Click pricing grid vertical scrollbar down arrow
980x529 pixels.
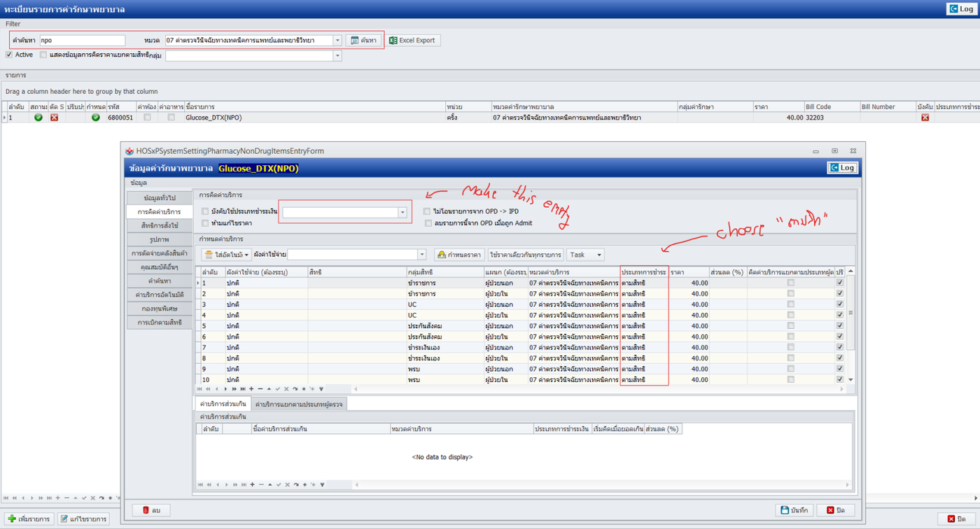point(851,380)
